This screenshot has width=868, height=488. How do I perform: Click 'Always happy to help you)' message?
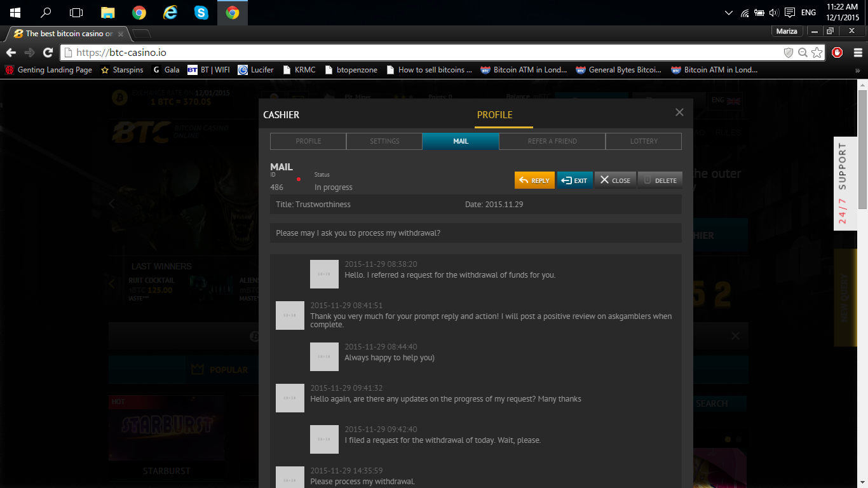[x=390, y=358]
